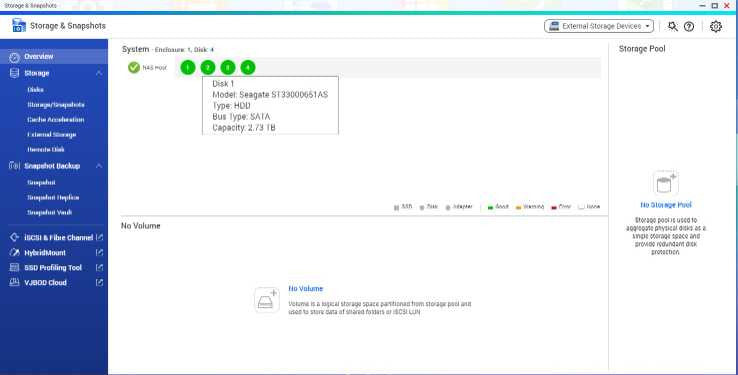This screenshot has width=738, height=375.
Task: Select disk 4 green circle
Action: 248,68
